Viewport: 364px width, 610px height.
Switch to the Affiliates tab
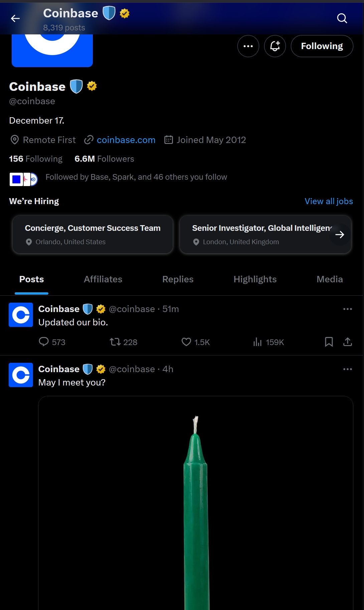pyautogui.click(x=103, y=279)
